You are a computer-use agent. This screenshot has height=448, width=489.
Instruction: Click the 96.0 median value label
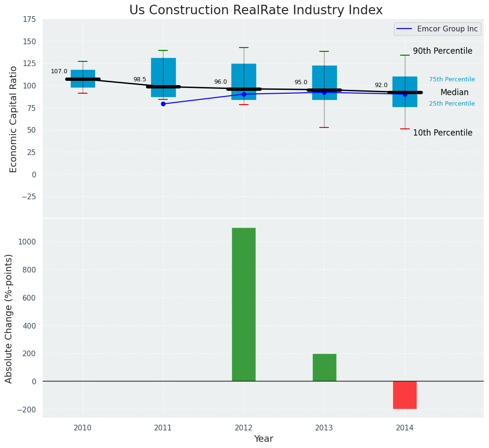pyautogui.click(x=221, y=82)
